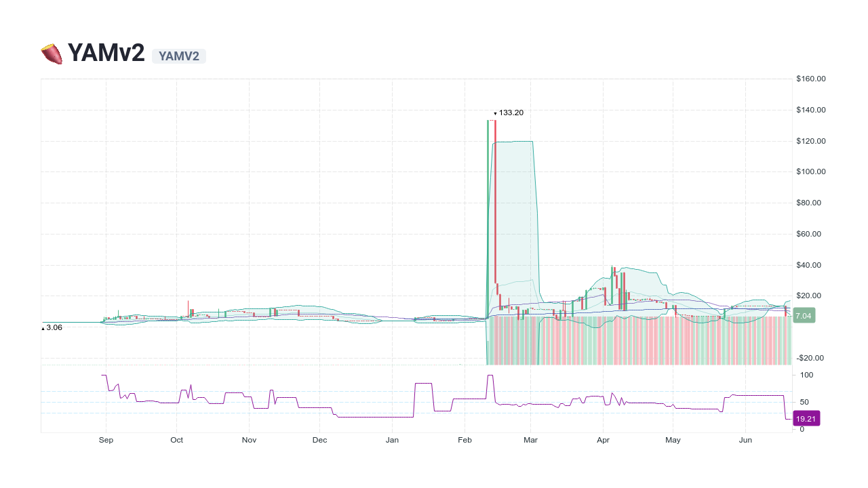This screenshot has width=868, height=488.
Task: Select the Jun month label on the axis
Action: 746,440
